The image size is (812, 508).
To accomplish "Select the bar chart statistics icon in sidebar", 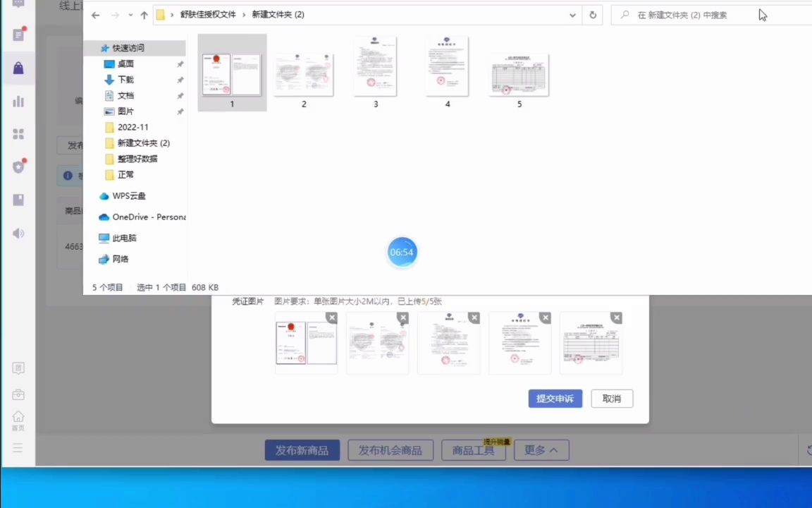I will (18, 101).
